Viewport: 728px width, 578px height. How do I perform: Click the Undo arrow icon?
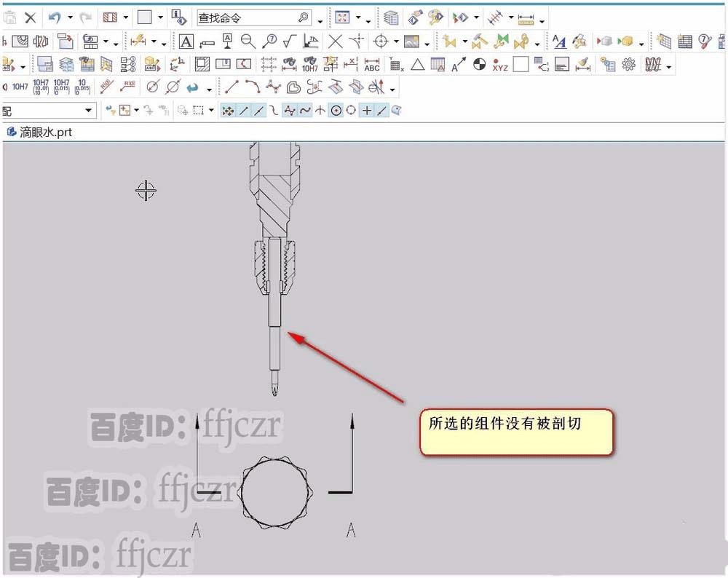click(55, 16)
